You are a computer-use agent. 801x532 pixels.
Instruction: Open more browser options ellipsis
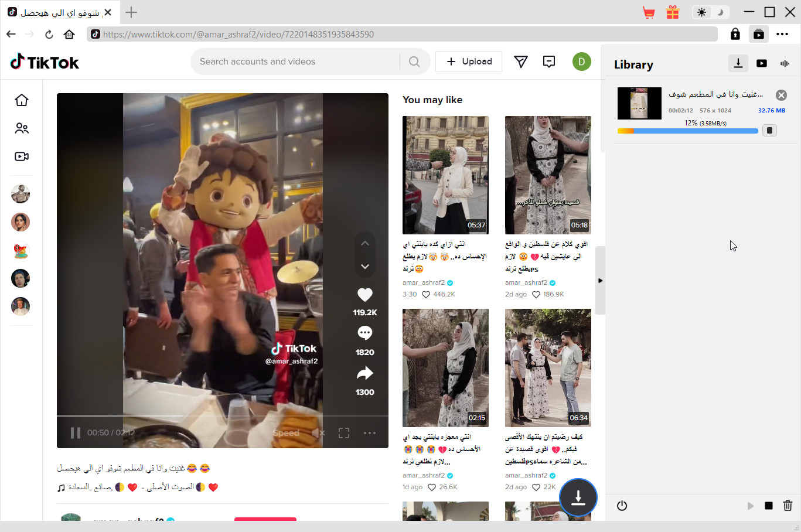point(782,34)
